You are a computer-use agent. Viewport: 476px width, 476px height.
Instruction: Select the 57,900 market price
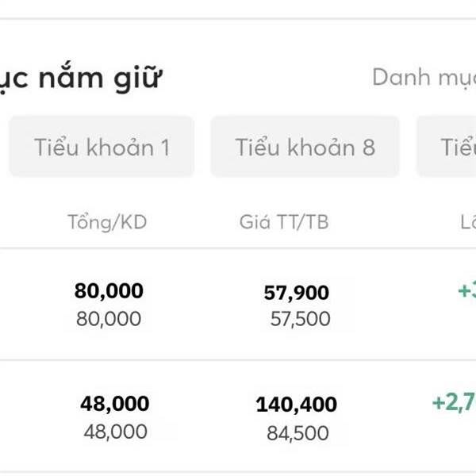296,294
